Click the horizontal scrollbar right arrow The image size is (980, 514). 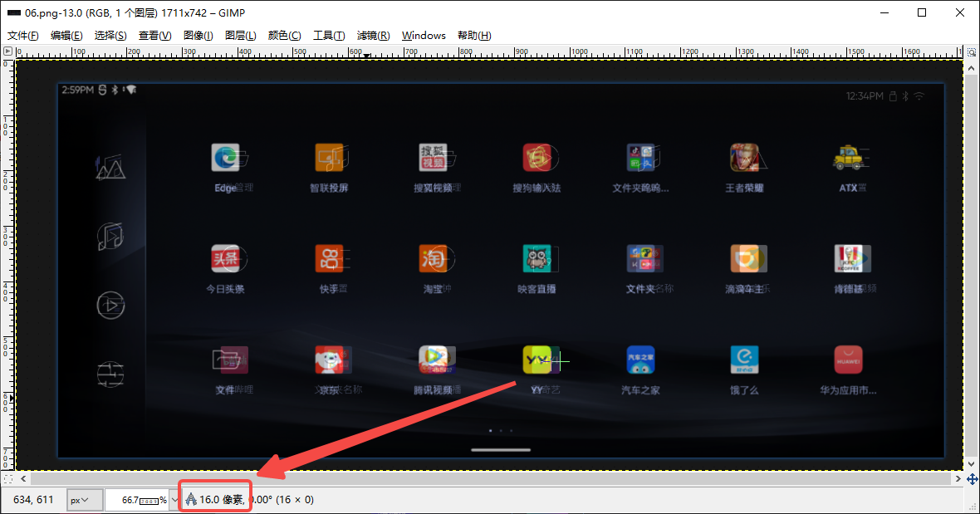[x=958, y=479]
